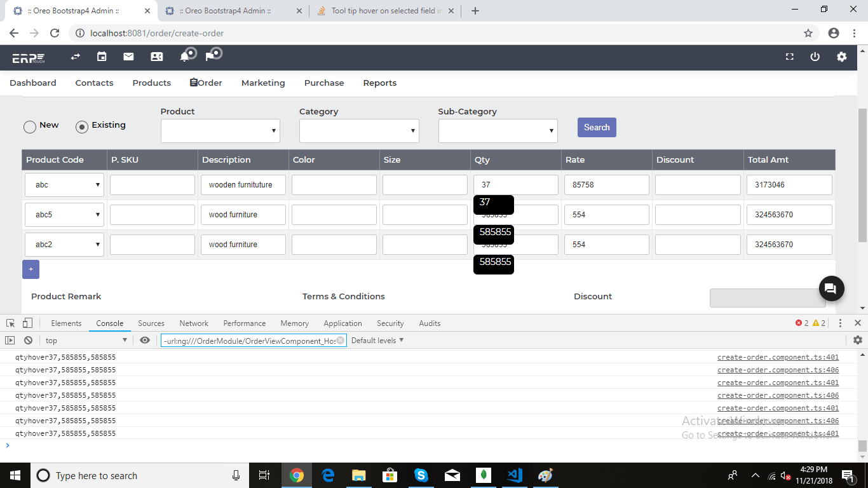Click the DevTools error count badge
Image resolution: width=868 pixels, height=488 pixels.
[802, 323]
